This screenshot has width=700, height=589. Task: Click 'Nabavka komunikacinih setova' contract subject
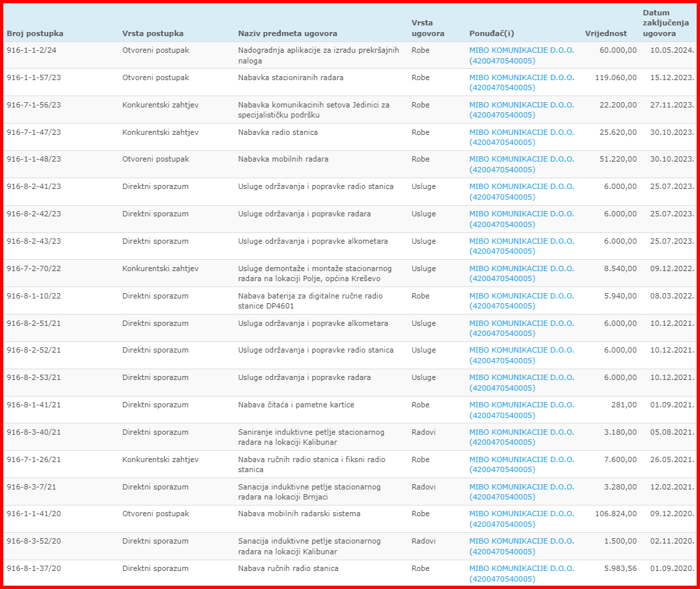coord(314,110)
